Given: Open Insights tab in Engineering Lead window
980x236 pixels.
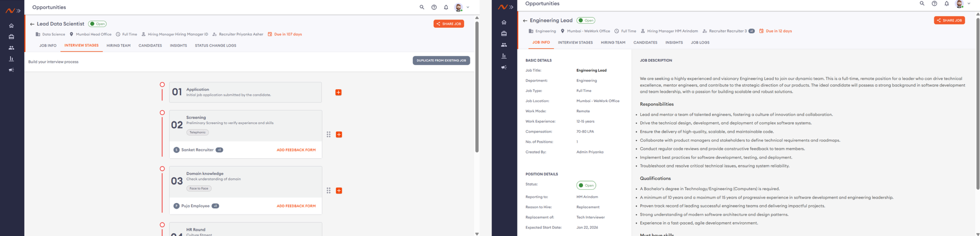Looking at the screenshot, I should pos(674,42).
